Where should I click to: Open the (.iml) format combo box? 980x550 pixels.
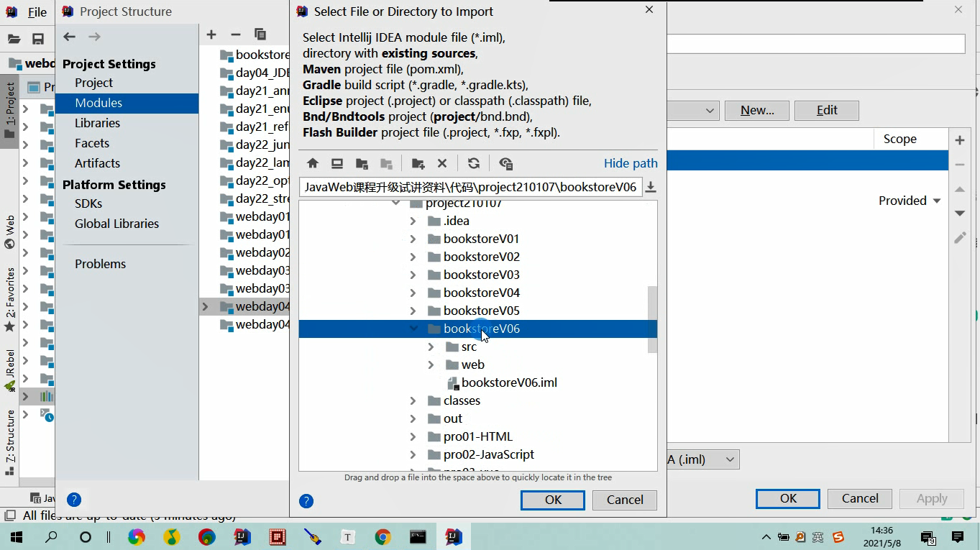[x=702, y=459]
